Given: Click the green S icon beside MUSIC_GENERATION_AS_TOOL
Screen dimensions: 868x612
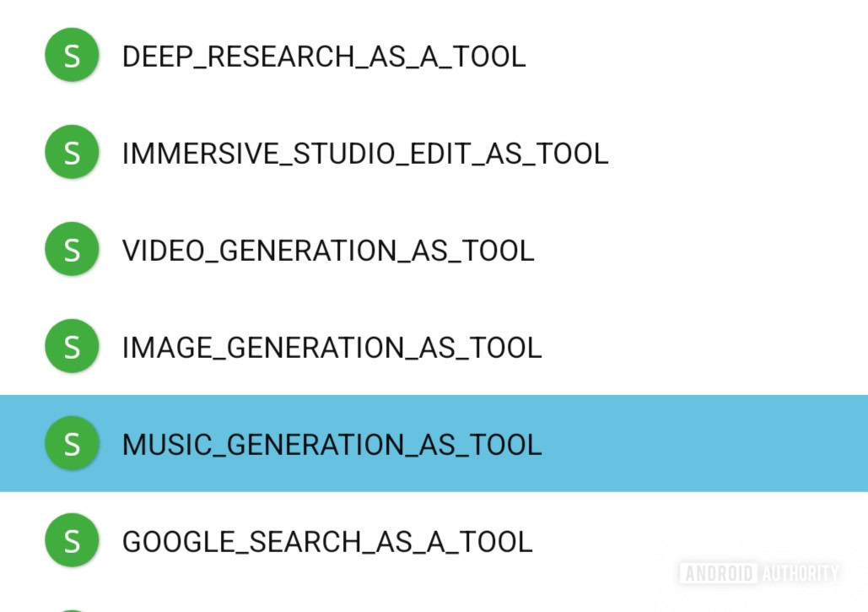Looking at the screenshot, I should click(72, 443).
